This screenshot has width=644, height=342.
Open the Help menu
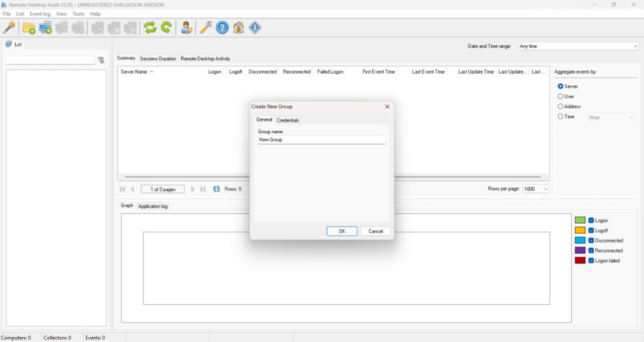(96, 14)
